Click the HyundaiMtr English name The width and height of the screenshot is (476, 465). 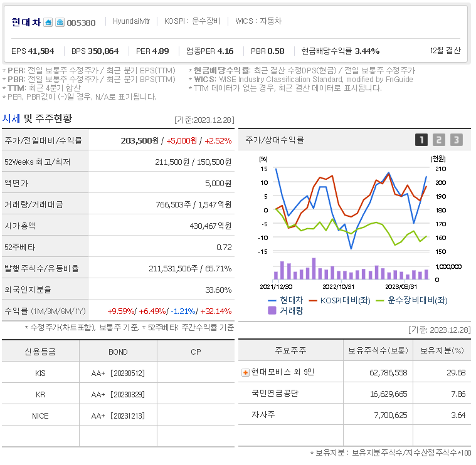coord(131,21)
